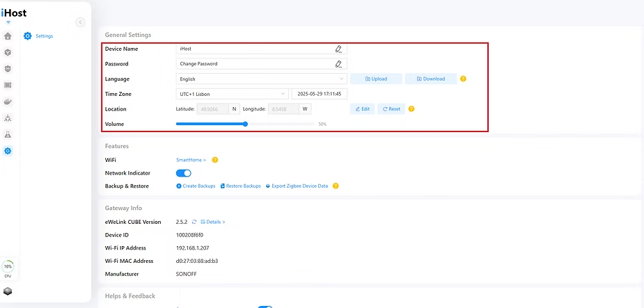644x308 pixels.
Task: Click the help icon next to Download button
Action: coord(463,79)
